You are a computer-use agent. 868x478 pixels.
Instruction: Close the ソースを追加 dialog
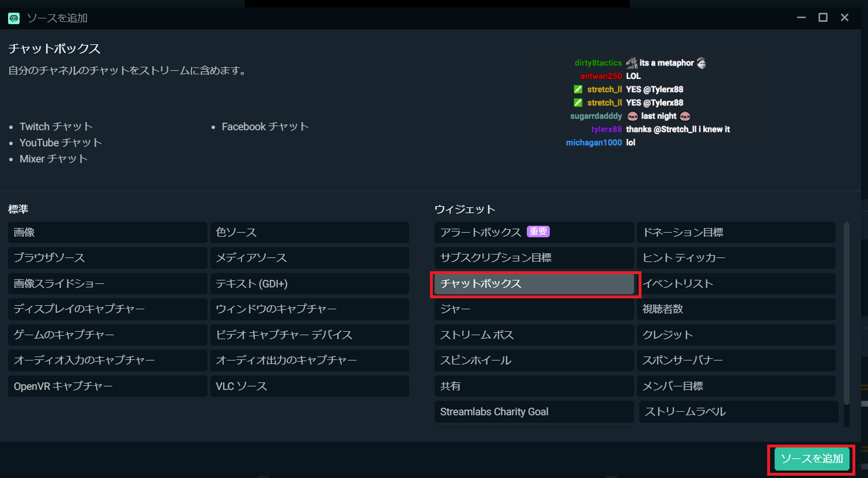pyautogui.click(x=844, y=18)
